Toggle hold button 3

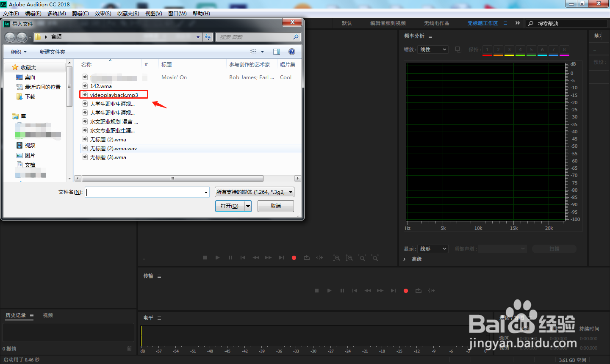[509, 50]
